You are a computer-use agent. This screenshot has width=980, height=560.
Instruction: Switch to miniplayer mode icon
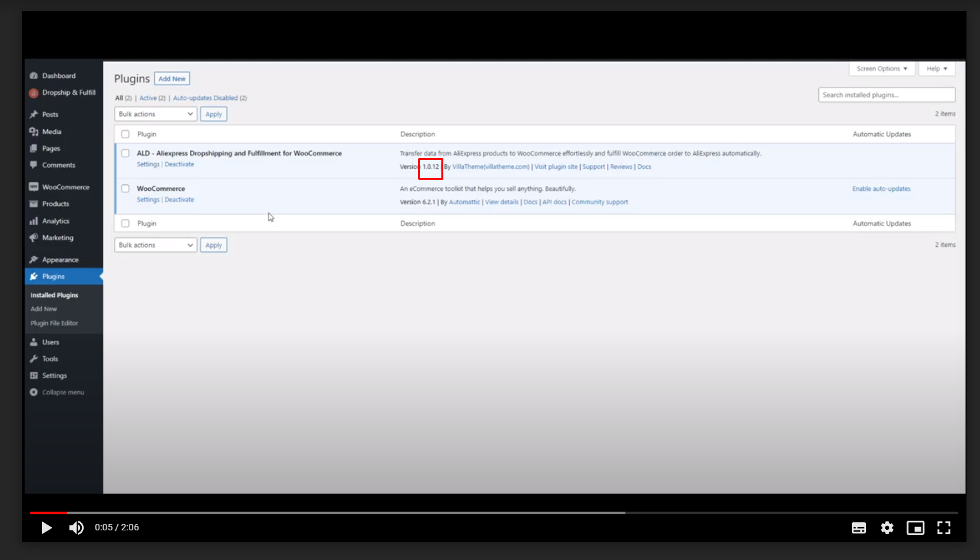tap(916, 528)
